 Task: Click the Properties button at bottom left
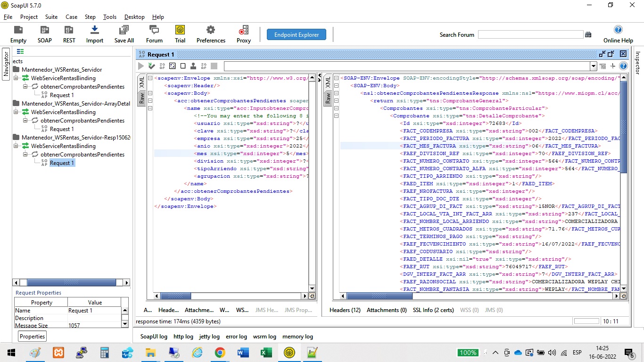tap(33, 336)
